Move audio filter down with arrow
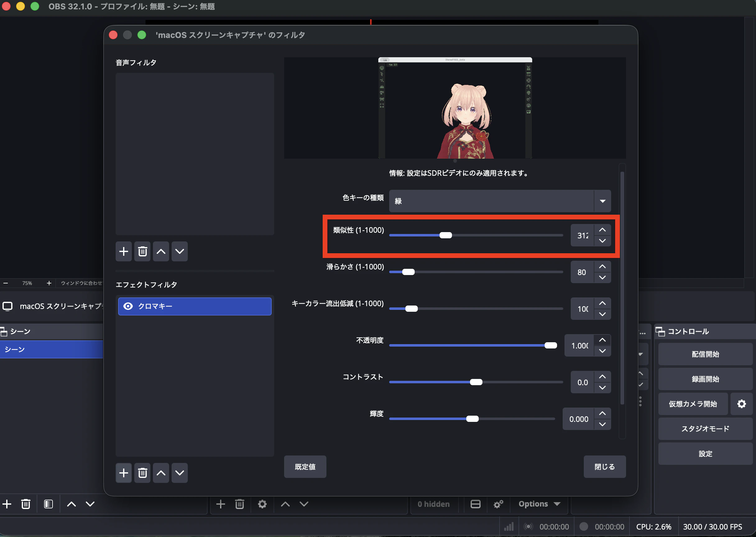The image size is (756, 537). click(179, 251)
